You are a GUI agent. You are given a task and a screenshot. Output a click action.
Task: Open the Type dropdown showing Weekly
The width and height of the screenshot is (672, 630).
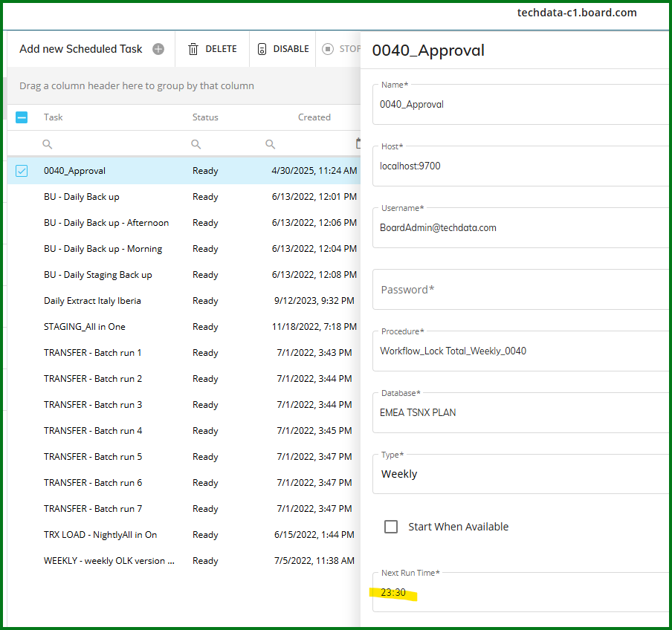click(x=520, y=474)
